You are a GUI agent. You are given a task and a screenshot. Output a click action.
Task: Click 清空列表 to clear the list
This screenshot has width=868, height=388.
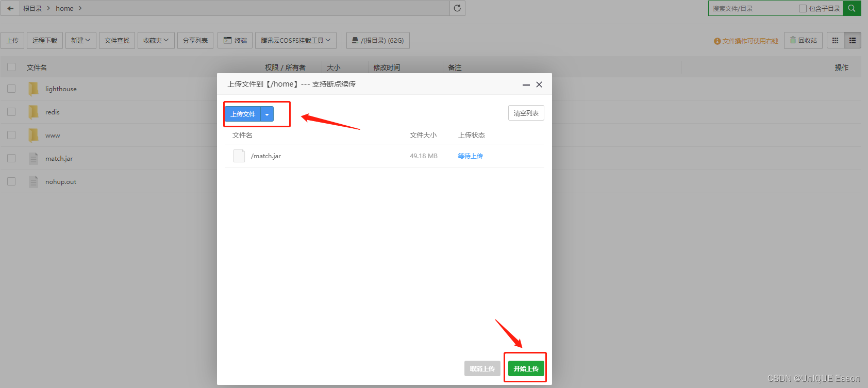[526, 113]
